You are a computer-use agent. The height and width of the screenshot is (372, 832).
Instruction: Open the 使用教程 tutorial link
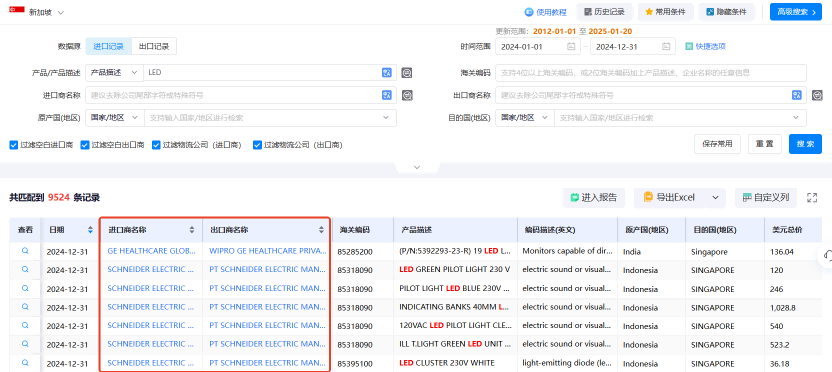point(545,12)
